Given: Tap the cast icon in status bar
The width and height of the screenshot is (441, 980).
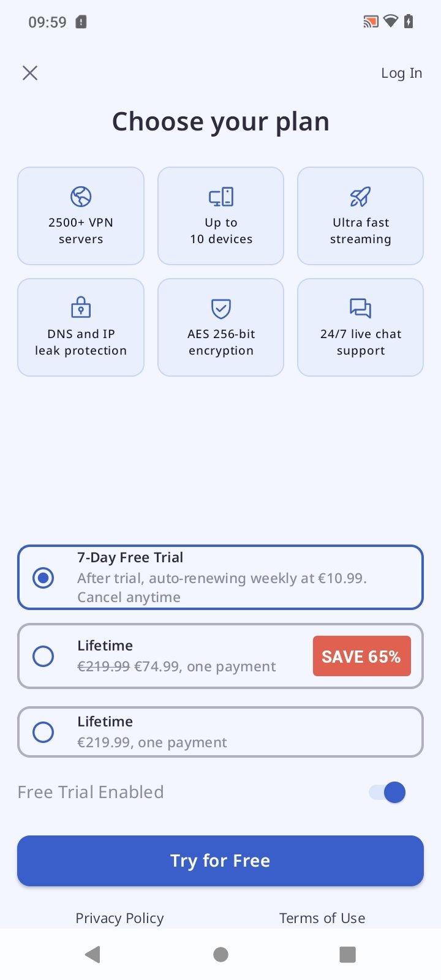Looking at the screenshot, I should point(371,22).
